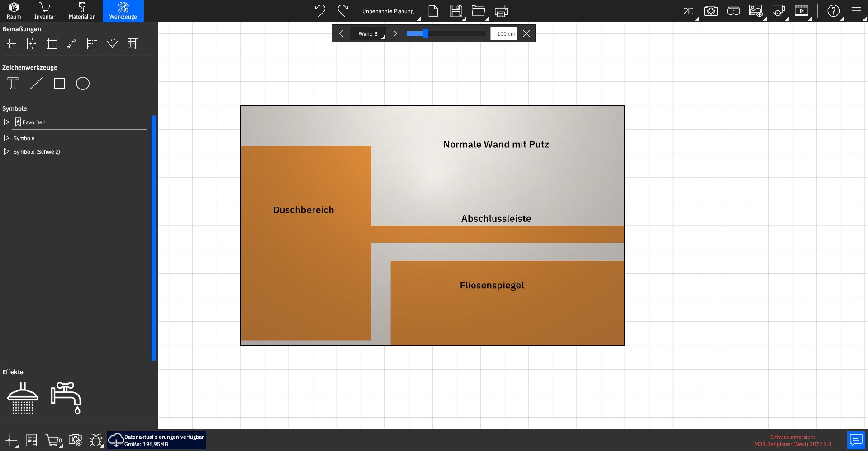Click the undo arrow icon
Image resolution: width=868 pixels, height=451 pixels.
(x=320, y=10)
